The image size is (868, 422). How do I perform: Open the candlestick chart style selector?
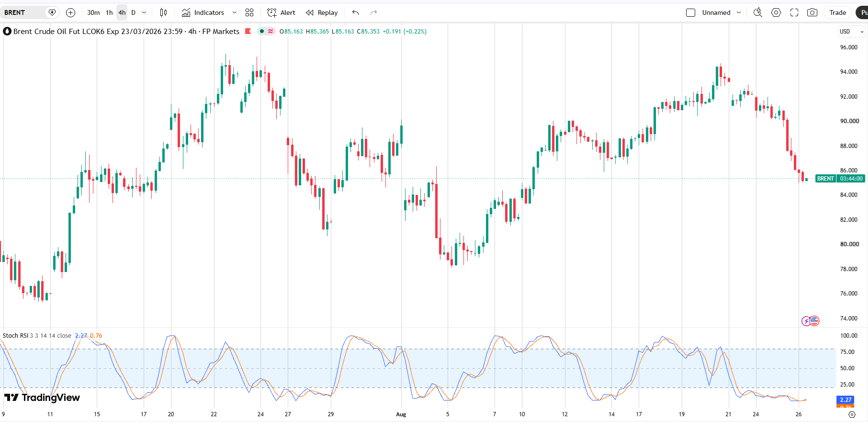click(163, 12)
